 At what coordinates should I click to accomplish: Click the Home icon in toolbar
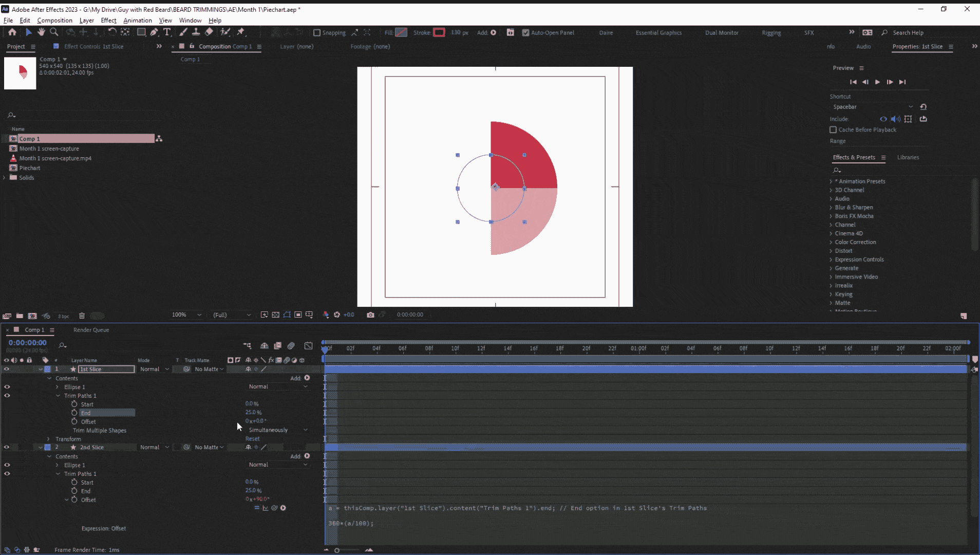click(12, 32)
